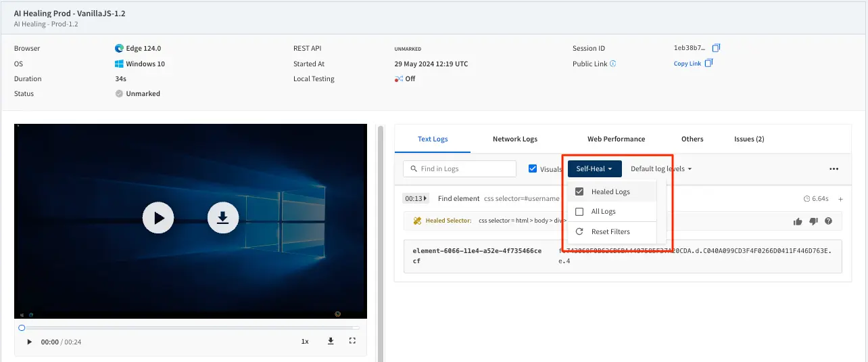Copy the Session ID with copy icon

(x=717, y=48)
